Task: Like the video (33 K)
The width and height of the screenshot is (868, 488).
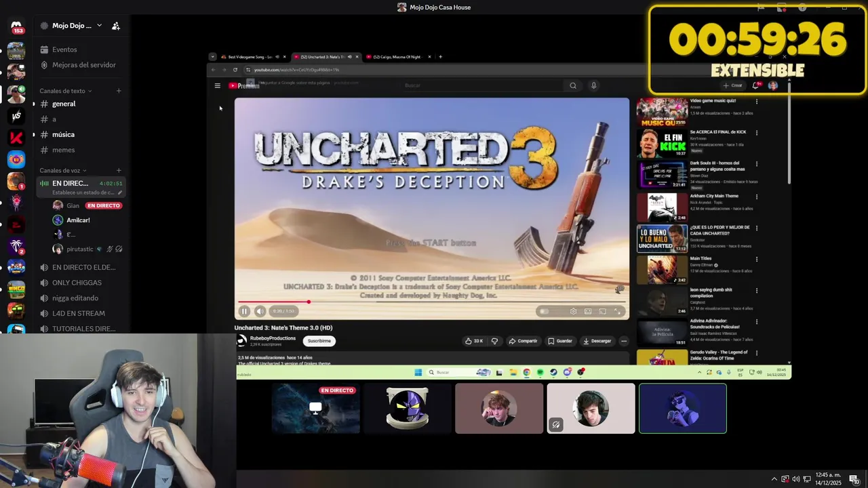Action: click(474, 341)
